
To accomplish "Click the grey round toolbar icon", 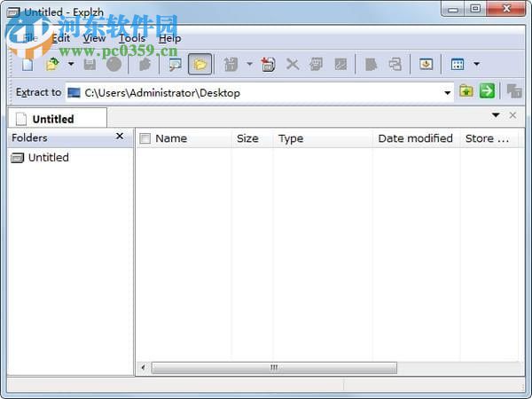I will 114,64.
